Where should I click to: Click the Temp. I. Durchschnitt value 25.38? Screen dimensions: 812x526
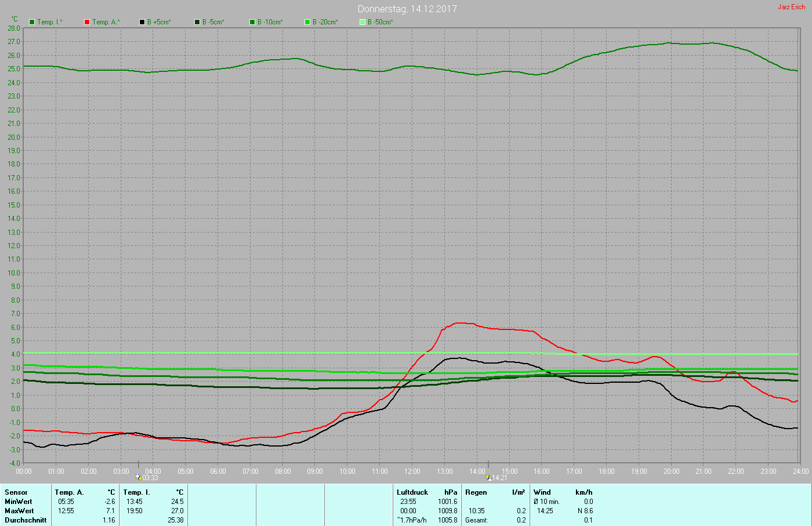pos(175,520)
